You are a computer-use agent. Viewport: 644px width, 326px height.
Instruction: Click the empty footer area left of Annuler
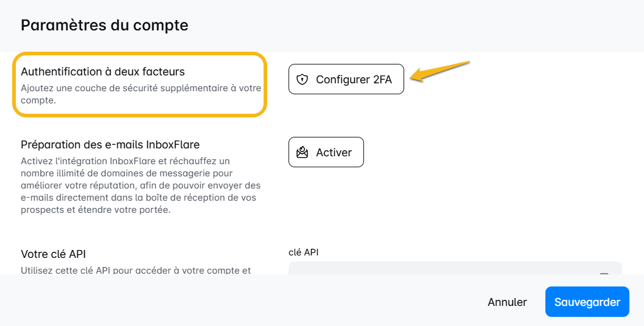point(243,302)
